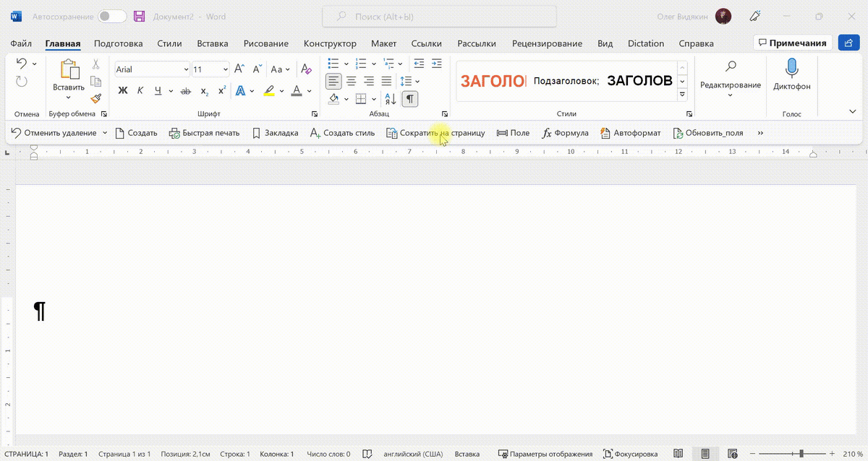Click the subscript icon in the Font group
The width and height of the screenshot is (868, 461).
[203, 91]
